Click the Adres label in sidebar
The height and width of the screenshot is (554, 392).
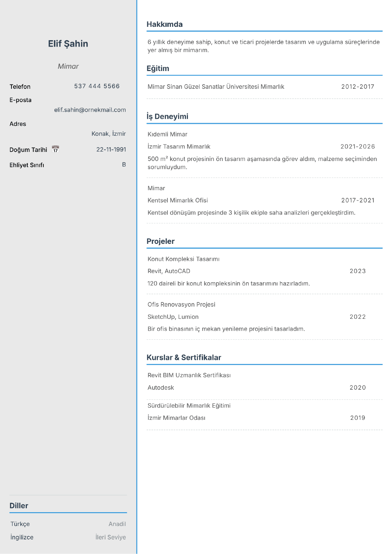point(18,124)
